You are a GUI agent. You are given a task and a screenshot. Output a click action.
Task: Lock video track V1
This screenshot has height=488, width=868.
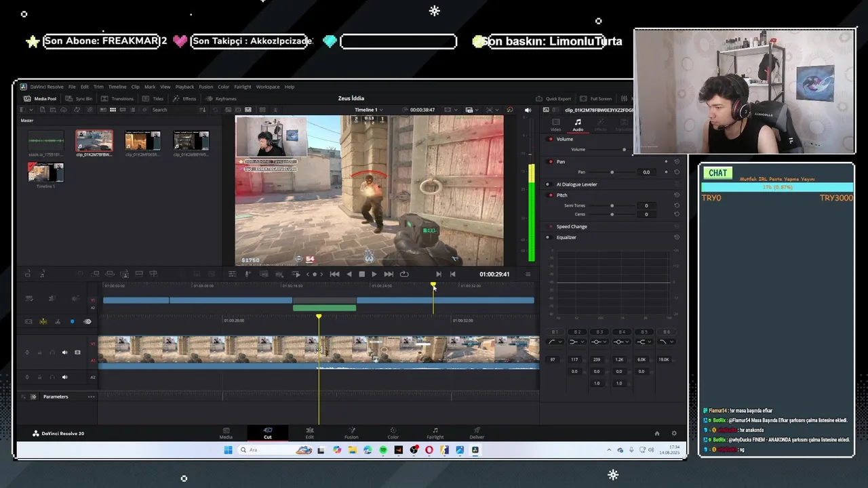(39, 352)
